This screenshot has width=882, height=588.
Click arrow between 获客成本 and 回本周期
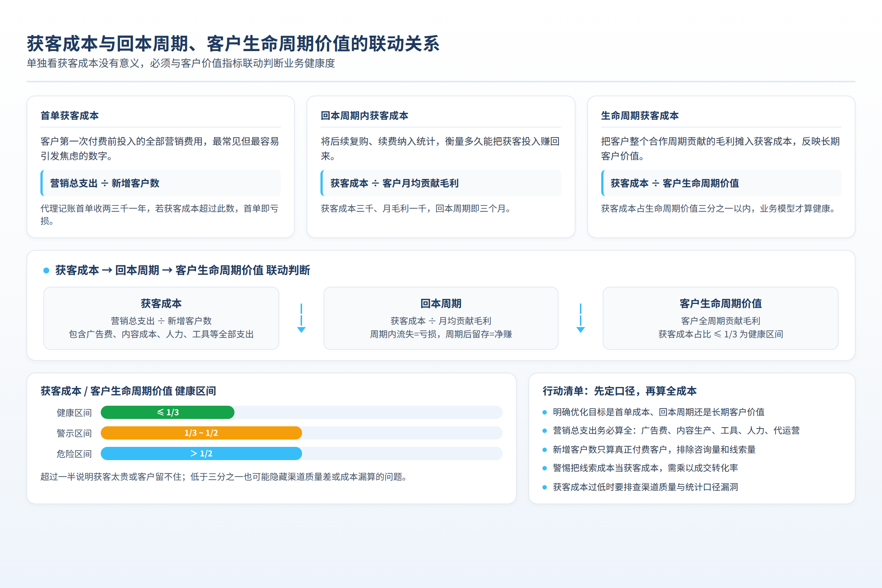coord(301,318)
